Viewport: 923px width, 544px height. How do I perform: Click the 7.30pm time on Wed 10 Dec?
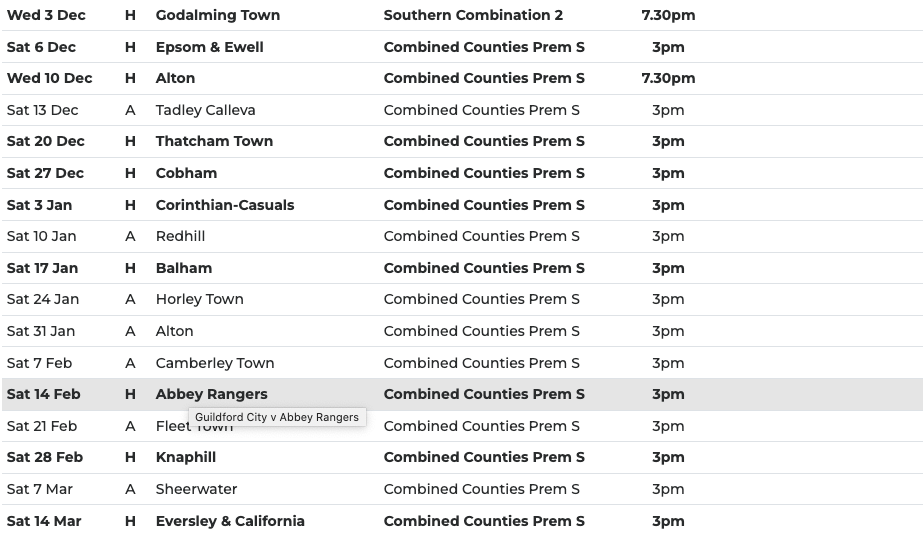click(668, 78)
